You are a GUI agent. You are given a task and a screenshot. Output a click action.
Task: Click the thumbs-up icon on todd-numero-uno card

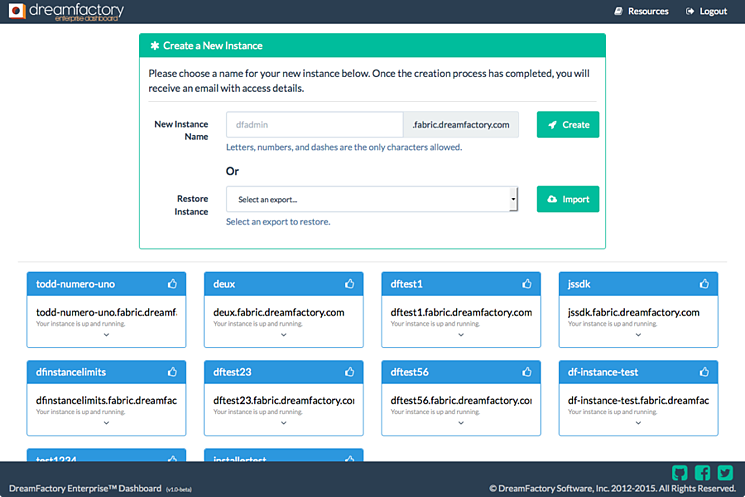172,284
